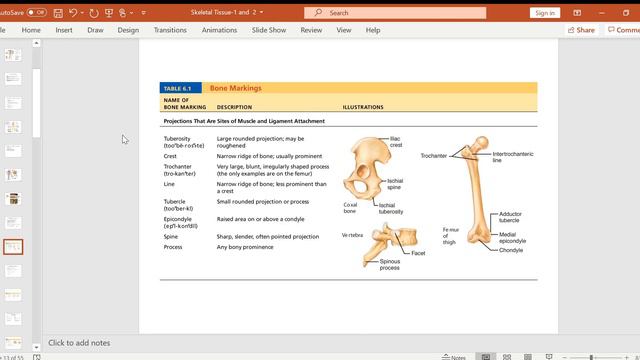Open the Help tab

pos(373,30)
